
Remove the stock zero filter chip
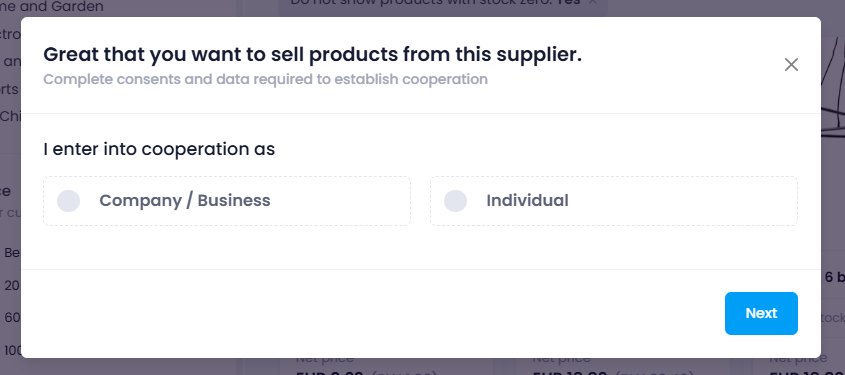593,2
